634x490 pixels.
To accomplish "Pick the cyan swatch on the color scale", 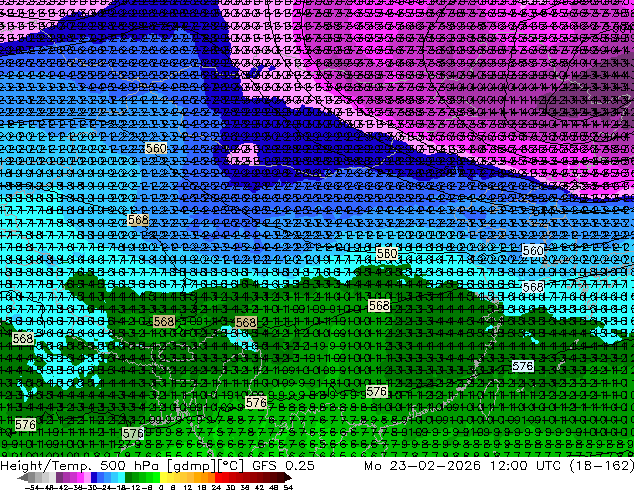I will (x=121, y=478).
